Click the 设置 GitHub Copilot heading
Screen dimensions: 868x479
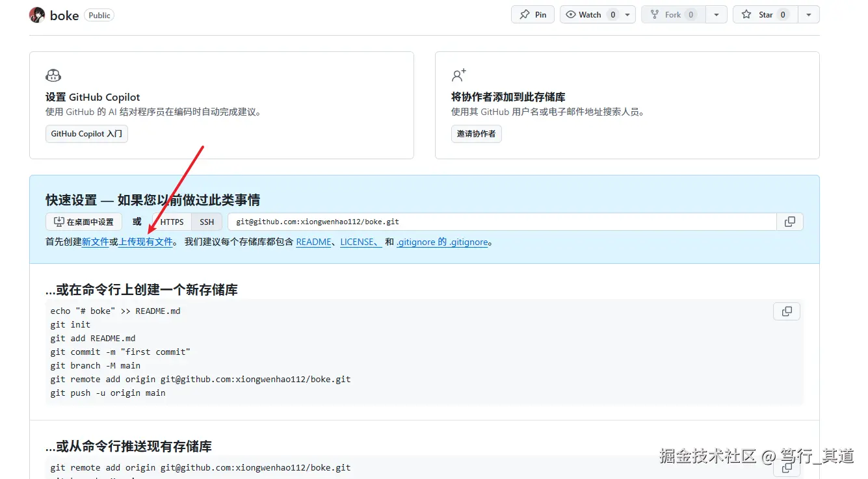[93, 97]
